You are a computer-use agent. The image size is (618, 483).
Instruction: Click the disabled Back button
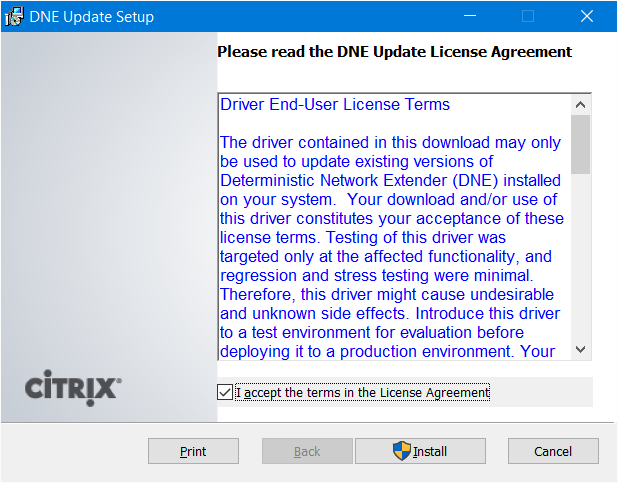click(x=307, y=451)
